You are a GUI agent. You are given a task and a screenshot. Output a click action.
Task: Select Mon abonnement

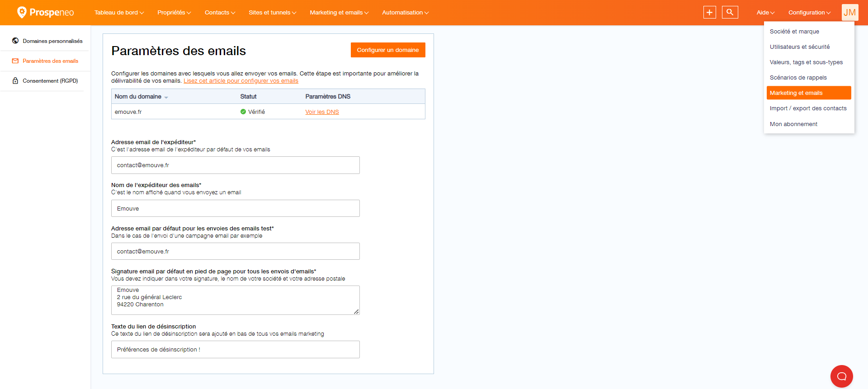coord(809,124)
